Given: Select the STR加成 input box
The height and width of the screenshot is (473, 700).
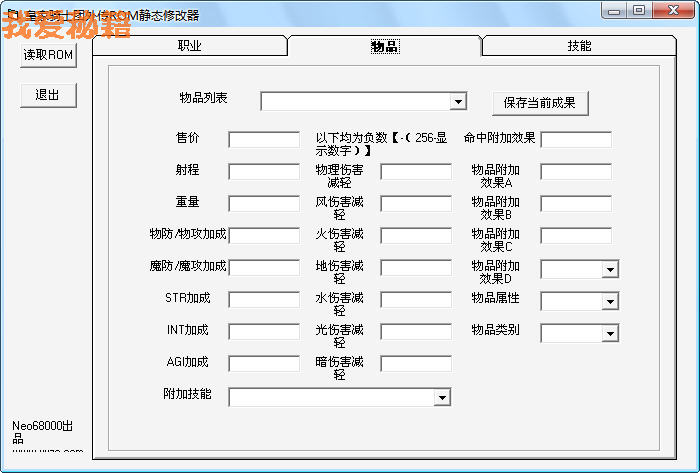Looking at the screenshot, I should (x=263, y=300).
